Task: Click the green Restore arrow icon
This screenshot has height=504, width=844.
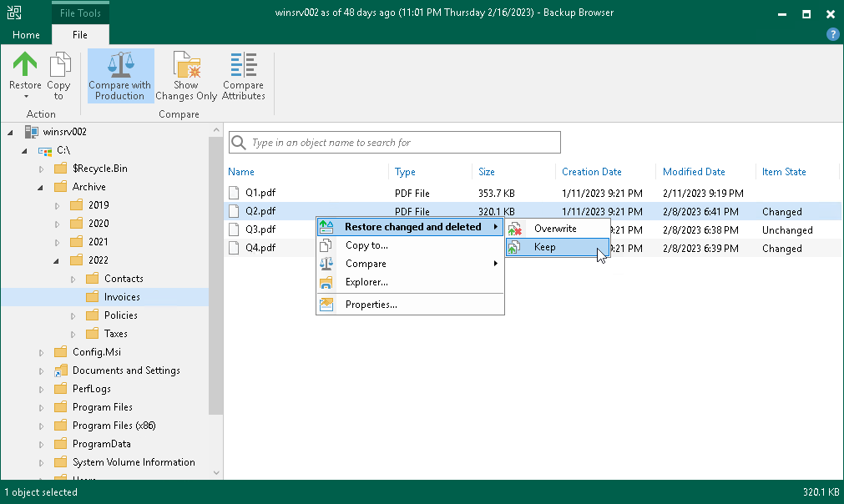Action: 24,64
